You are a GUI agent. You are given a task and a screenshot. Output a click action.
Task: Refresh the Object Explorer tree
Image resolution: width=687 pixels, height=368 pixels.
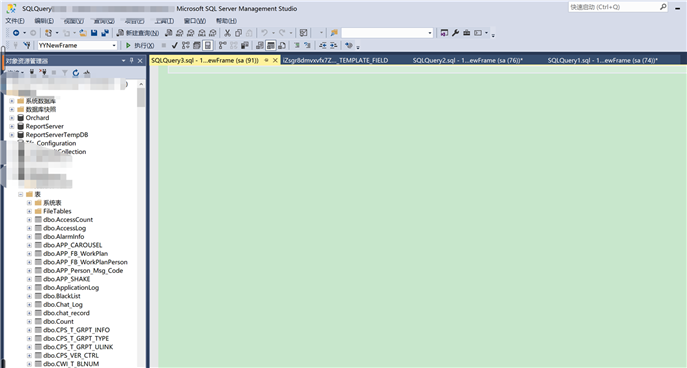(76, 73)
